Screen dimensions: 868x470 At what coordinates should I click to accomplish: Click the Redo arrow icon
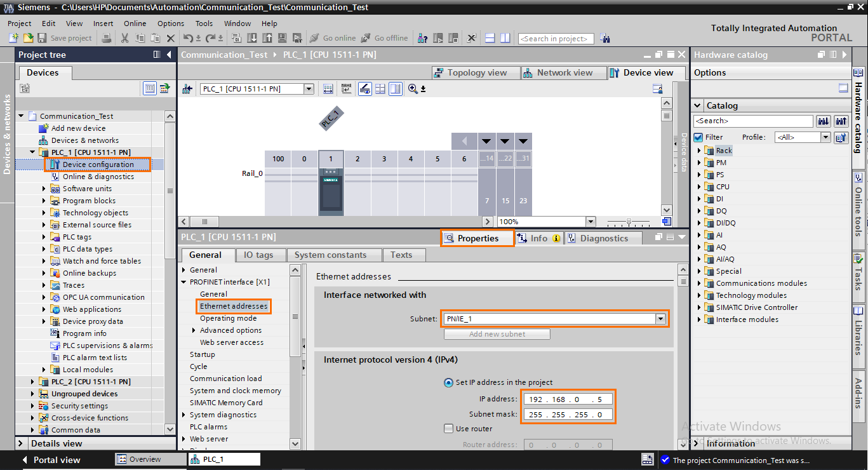(x=210, y=38)
